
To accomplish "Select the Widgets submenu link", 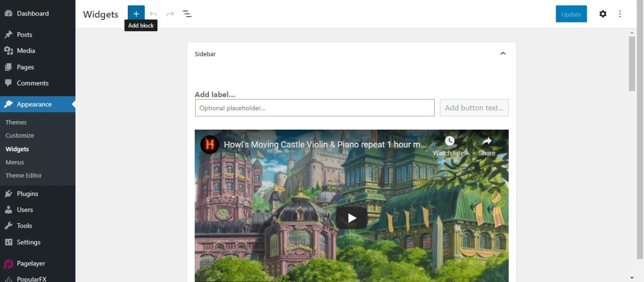I will [x=17, y=149].
